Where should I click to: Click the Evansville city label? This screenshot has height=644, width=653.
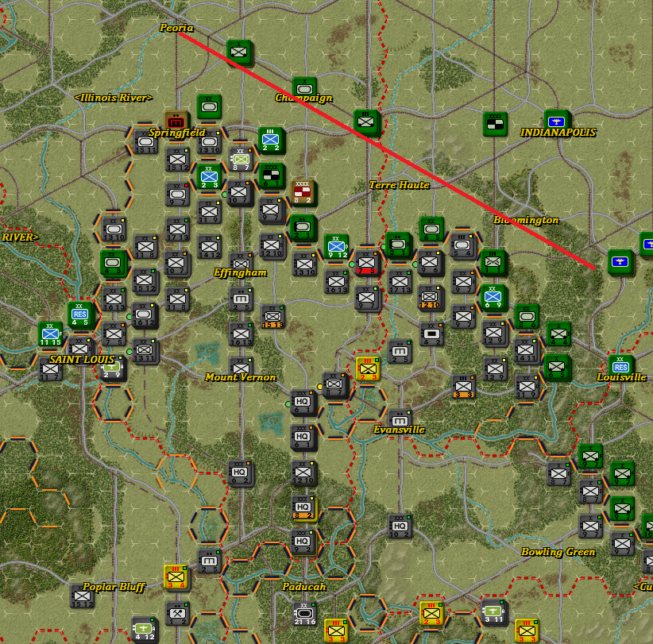click(x=399, y=430)
